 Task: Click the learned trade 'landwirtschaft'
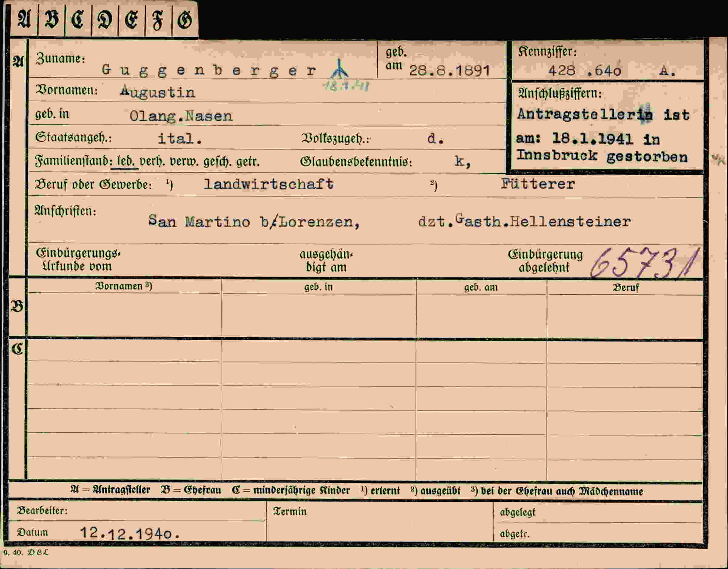[269, 184]
